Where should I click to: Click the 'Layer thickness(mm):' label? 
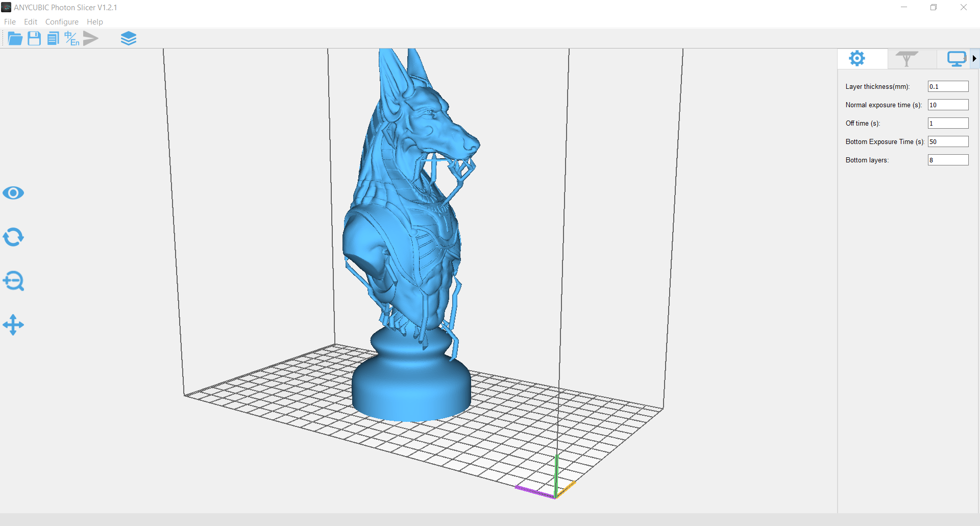877,87
